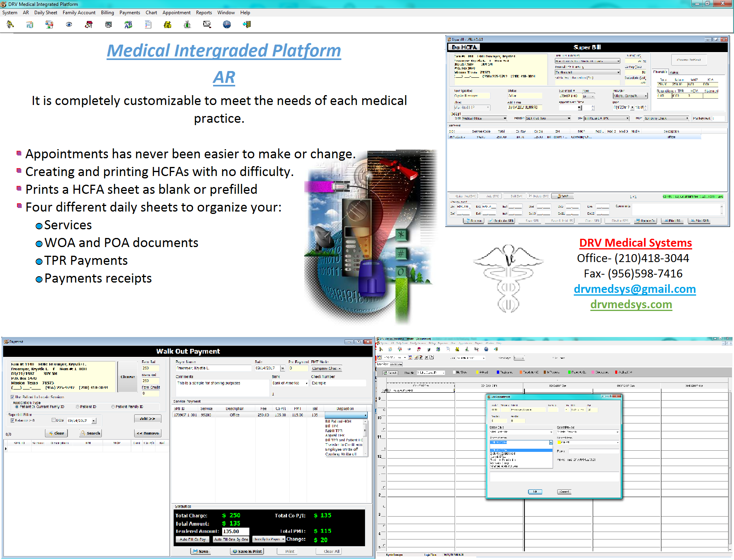Open the System menu
The image size is (734, 560).
[x=10, y=13]
